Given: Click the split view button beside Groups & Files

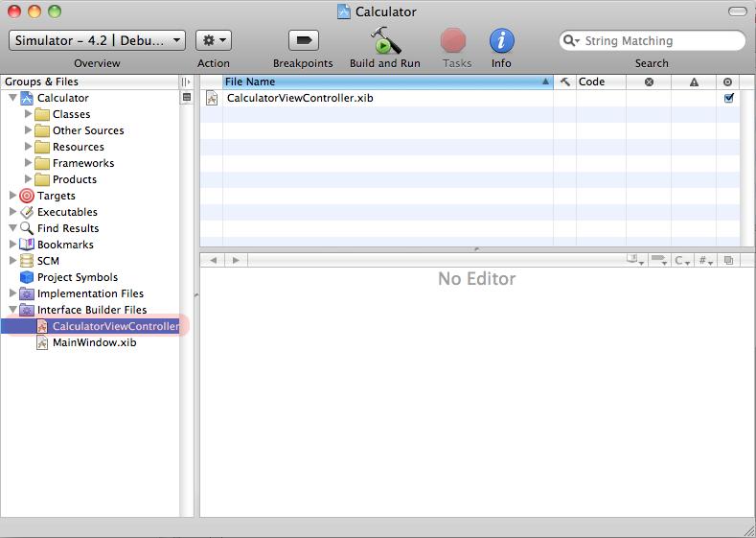Looking at the screenshot, I should coord(186,82).
